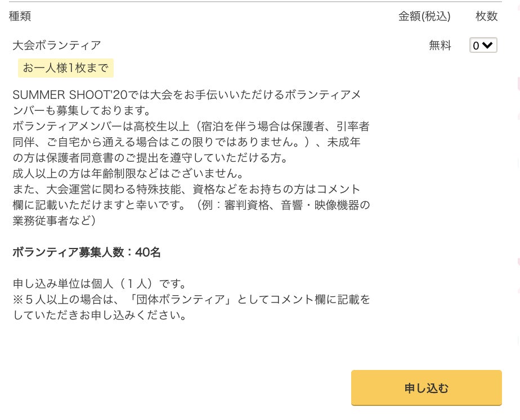
Task: Click the （例：審判資格 example text
Action: pos(243,205)
